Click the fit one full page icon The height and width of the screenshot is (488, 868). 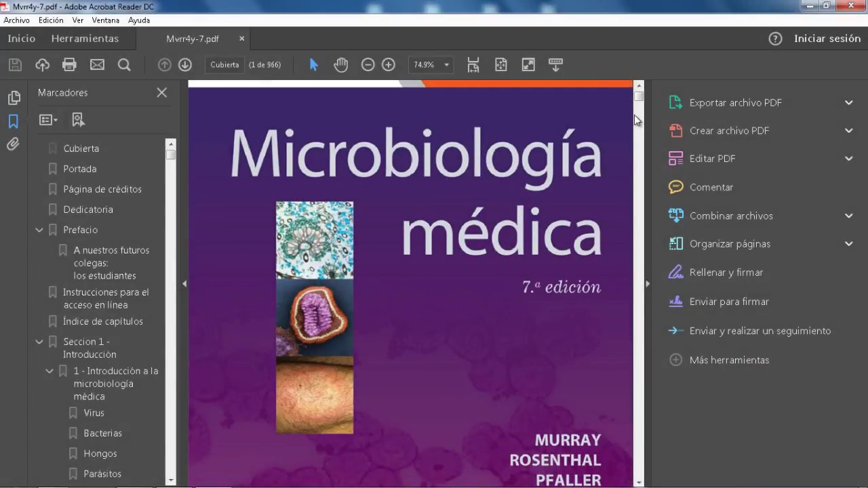pos(500,65)
